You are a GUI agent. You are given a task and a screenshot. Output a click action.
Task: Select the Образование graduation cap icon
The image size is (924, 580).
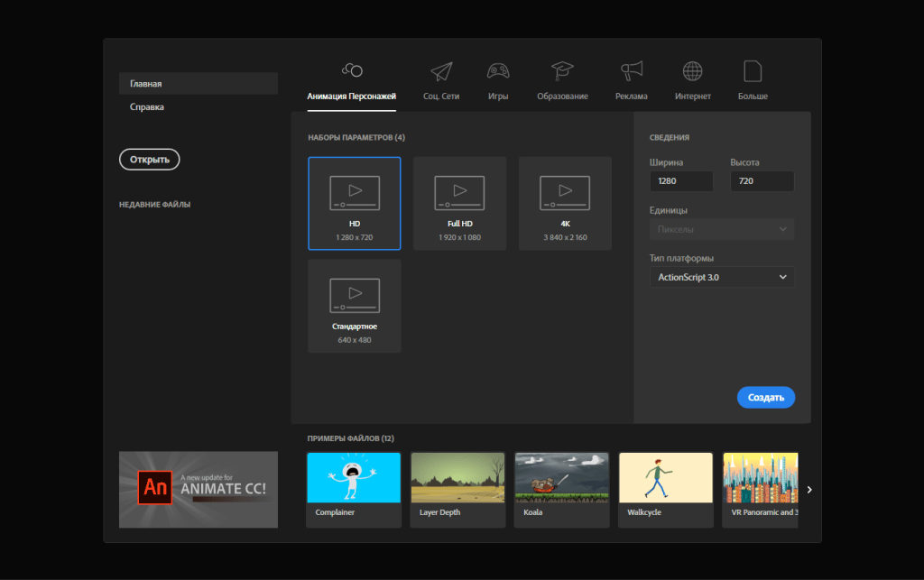tap(564, 72)
